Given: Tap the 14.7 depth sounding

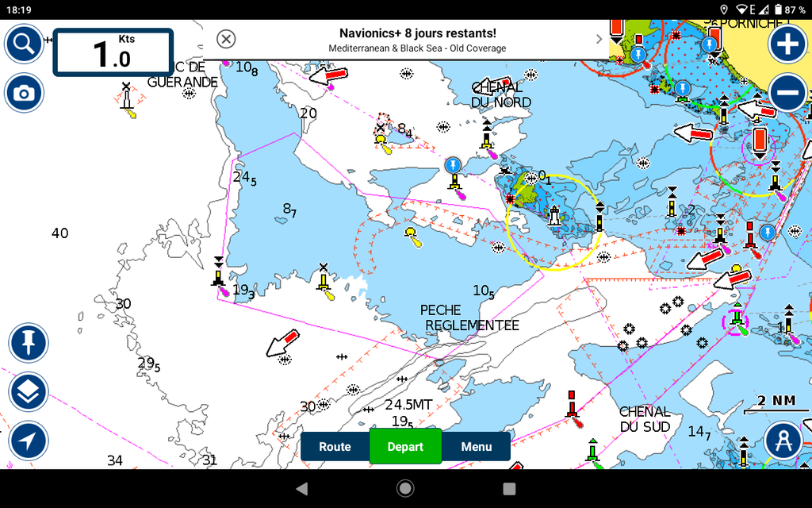Looking at the screenshot, I should tap(699, 432).
